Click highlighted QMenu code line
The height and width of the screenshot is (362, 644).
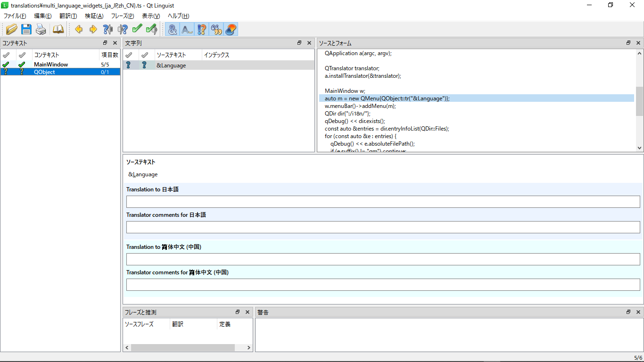click(x=476, y=98)
